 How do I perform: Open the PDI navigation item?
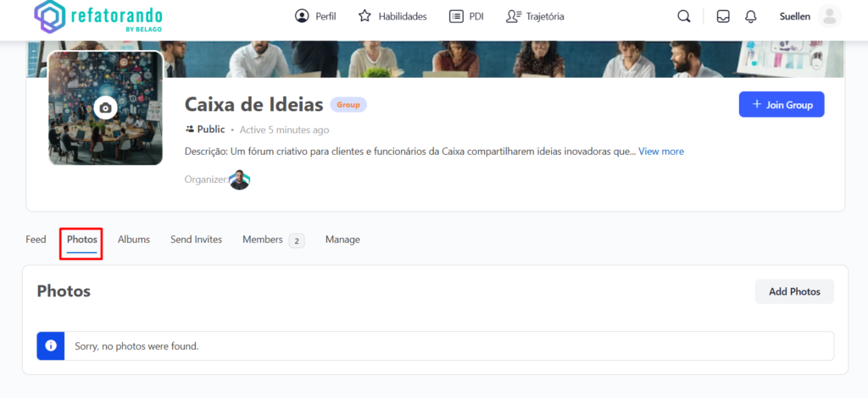466,16
